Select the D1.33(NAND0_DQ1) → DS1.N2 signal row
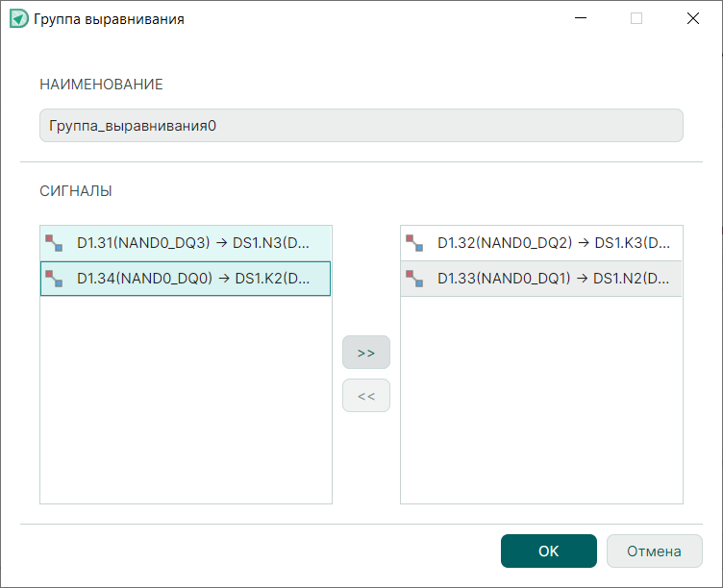Screen dimensions: 723x588 click(541, 279)
